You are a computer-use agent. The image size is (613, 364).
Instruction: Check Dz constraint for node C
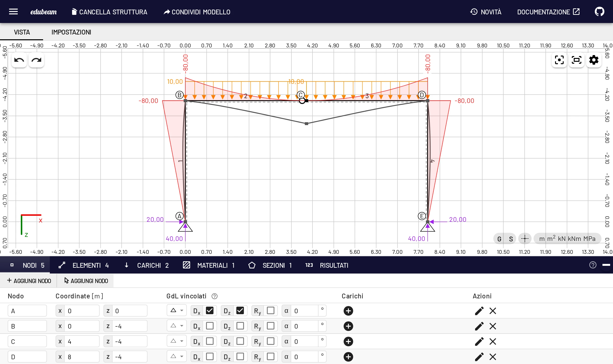[240, 341]
